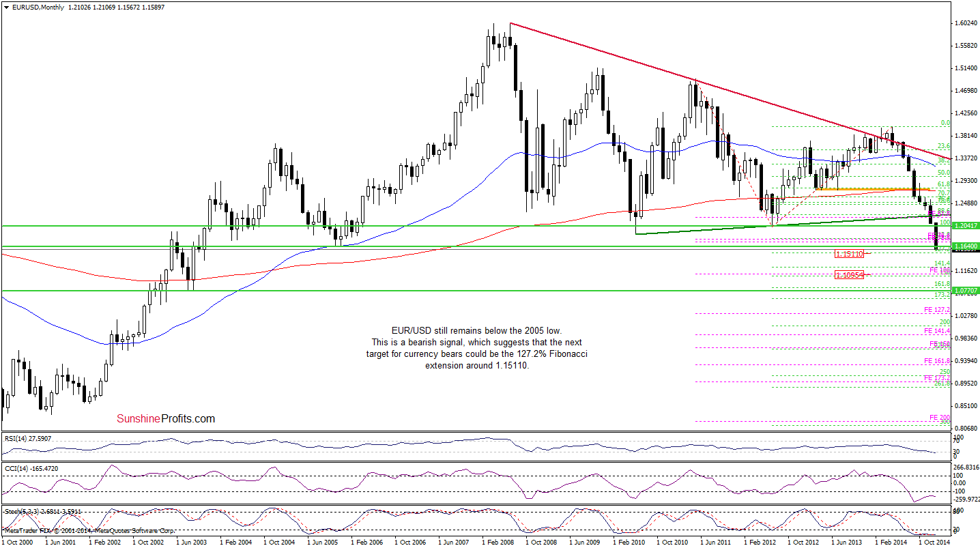Click the 'FE 141.4' Fibonacci expansion label
980x548 pixels.
click(x=938, y=330)
